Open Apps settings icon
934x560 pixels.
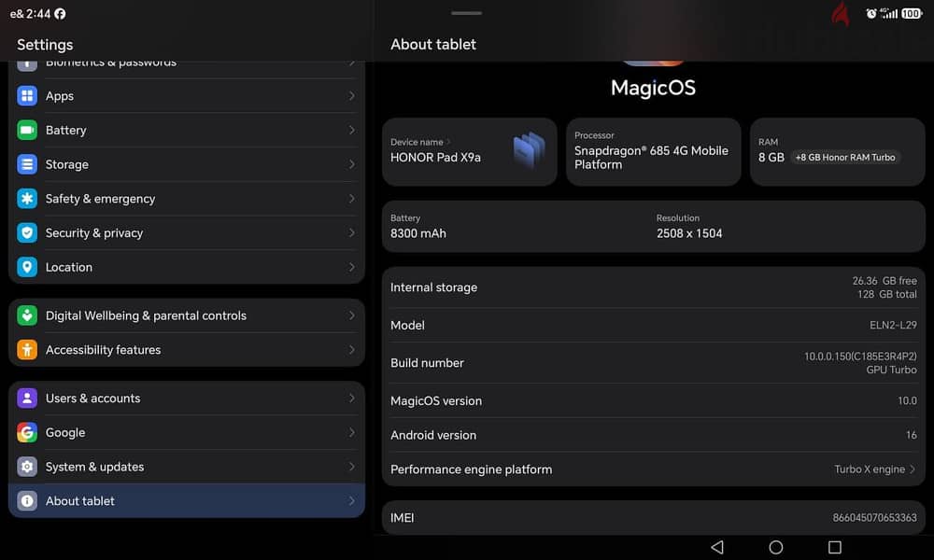pyautogui.click(x=27, y=96)
